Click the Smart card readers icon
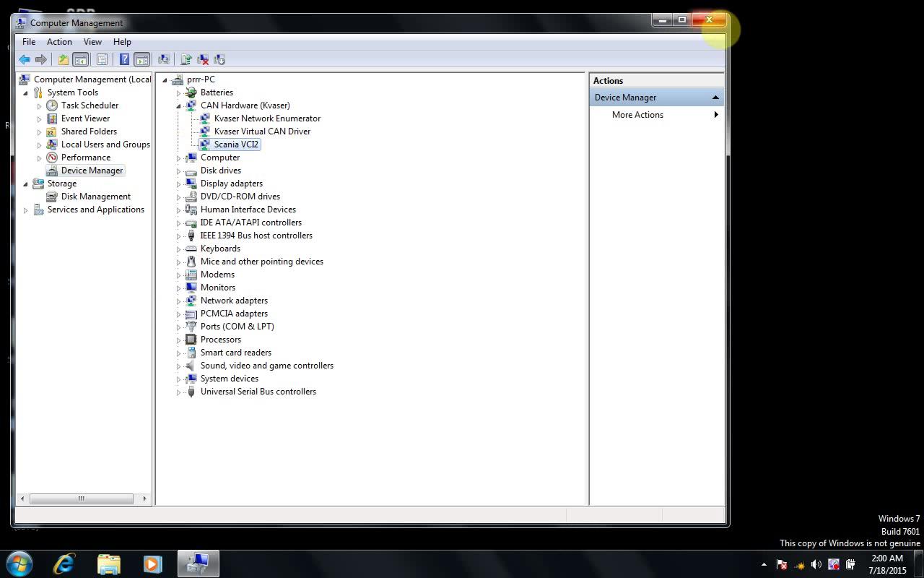The height and width of the screenshot is (578, 924). (x=191, y=353)
